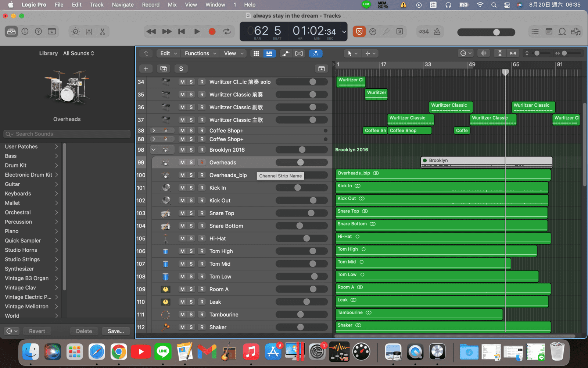Click the Waveform Zoom button
The width and height of the screenshot is (588, 368).
coord(484,53)
